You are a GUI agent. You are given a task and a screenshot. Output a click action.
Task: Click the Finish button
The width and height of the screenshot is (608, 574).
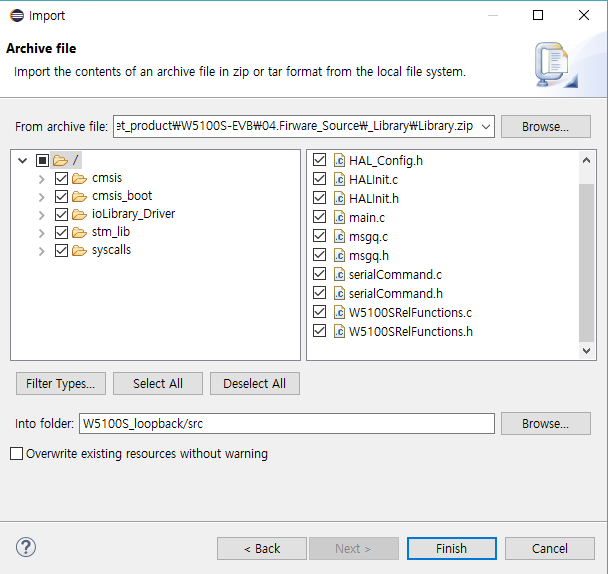coord(452,548)
